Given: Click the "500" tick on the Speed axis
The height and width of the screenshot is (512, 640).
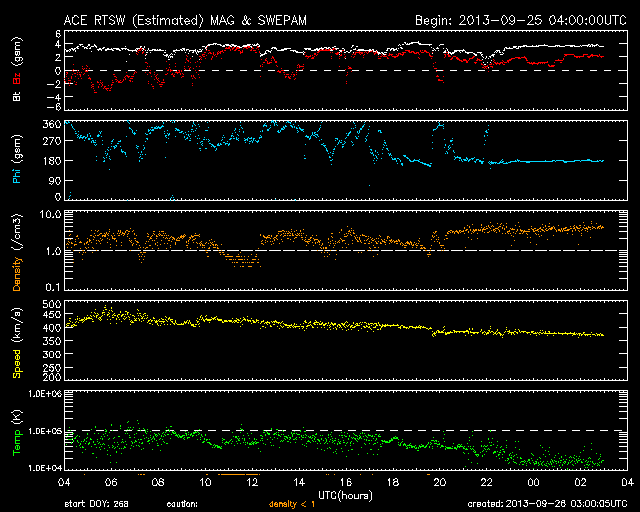Looking at the screenshot, I should click(52, 304).
